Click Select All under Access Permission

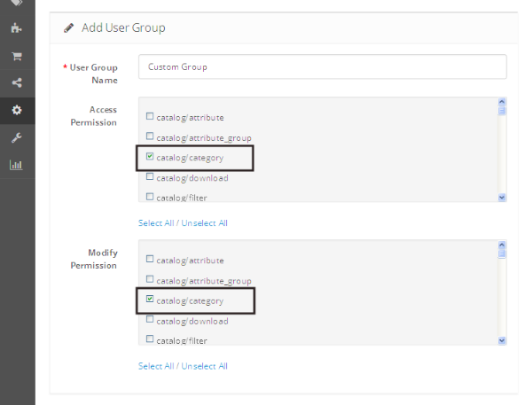(x=156, y=223)
